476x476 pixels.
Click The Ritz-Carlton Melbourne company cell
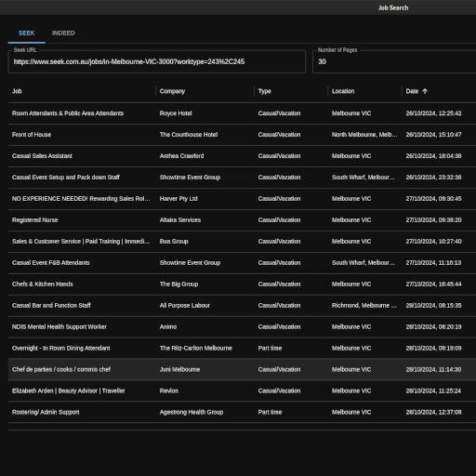(x=196, y=349)
